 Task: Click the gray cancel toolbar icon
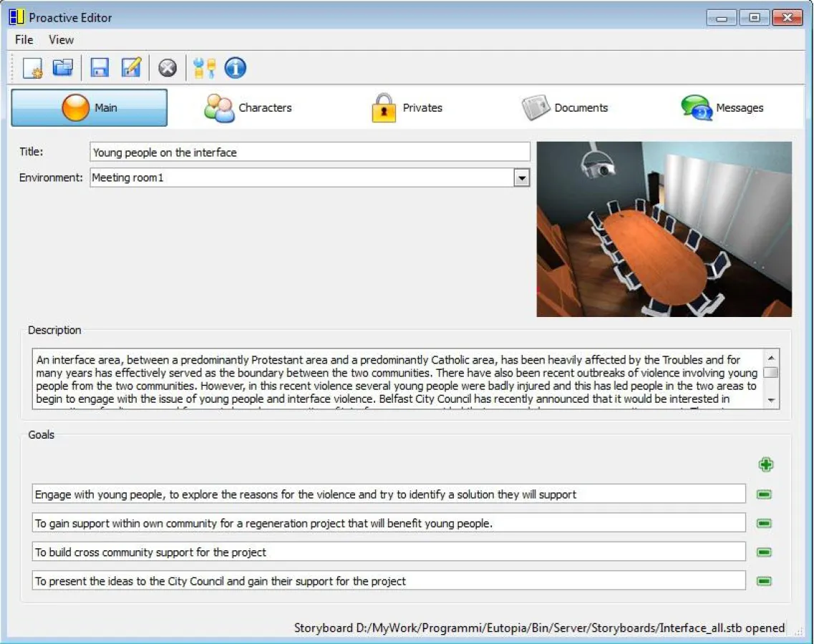[167, 67]
